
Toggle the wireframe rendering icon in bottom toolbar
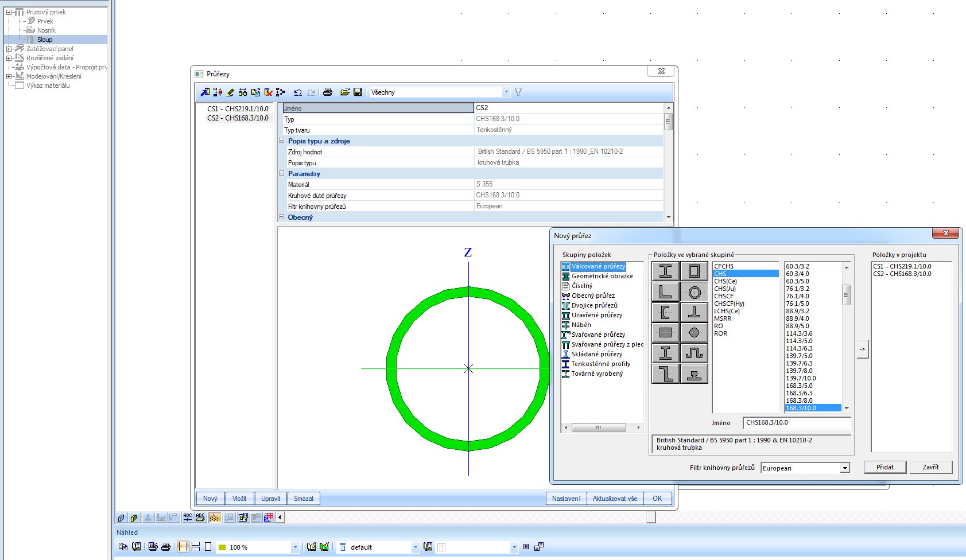tap(121, 517)
